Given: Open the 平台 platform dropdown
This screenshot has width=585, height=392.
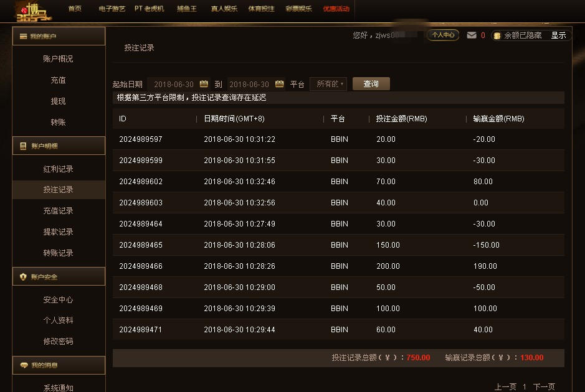Looking at the screenshot, I should (328, 84).
